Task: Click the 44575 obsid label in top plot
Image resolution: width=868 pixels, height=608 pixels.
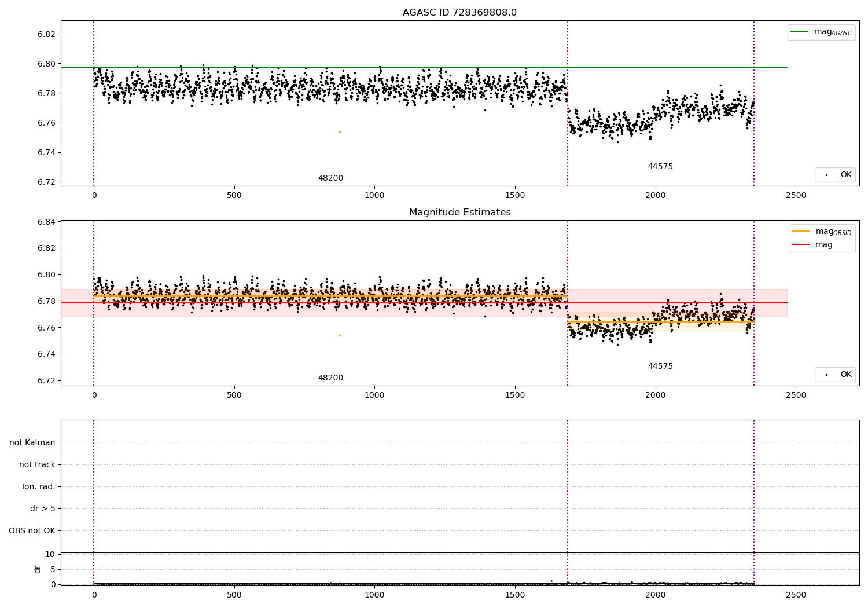Action: (x=660, y=167)
